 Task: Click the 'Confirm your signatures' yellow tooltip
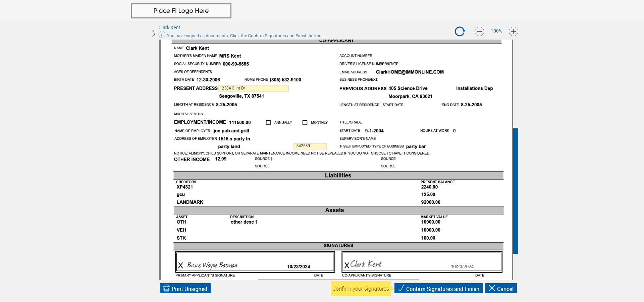[361, 289]
